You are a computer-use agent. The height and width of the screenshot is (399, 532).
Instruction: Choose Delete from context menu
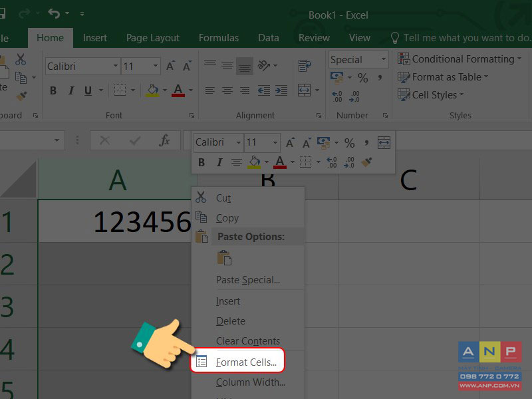tap(248, 321)
